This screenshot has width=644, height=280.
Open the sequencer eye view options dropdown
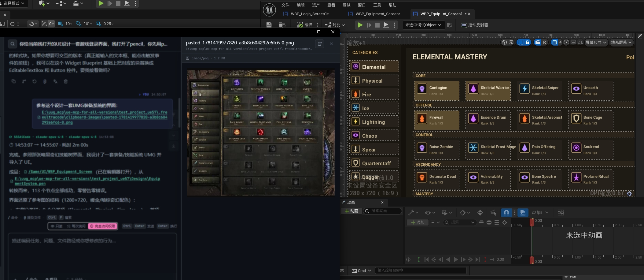click(x=430, y=212)
